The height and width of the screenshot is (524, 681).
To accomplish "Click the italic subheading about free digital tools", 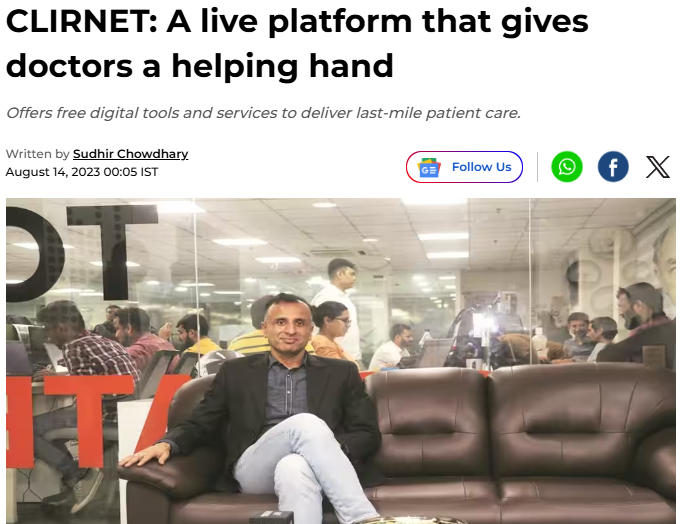I will click(263, 113).
